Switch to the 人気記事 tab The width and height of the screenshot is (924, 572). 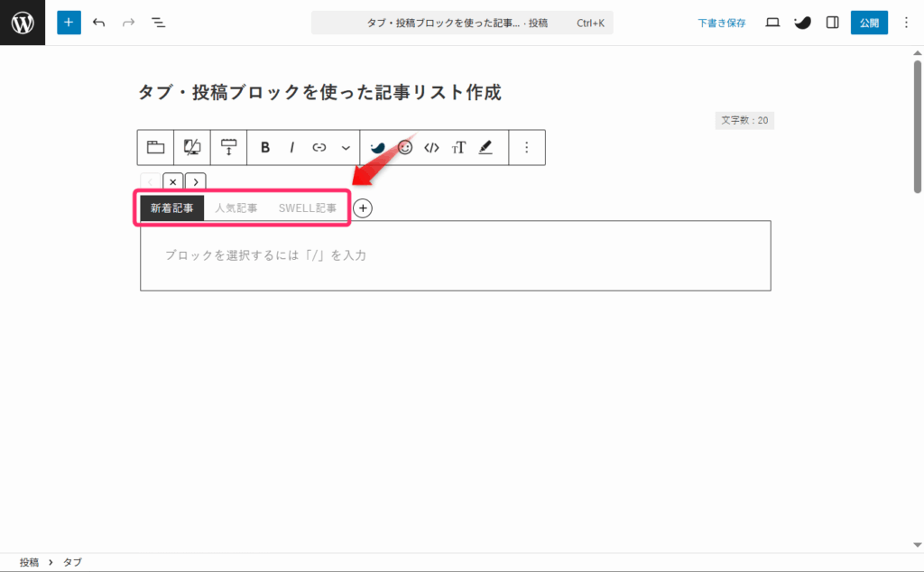click(x=236, y=208)
